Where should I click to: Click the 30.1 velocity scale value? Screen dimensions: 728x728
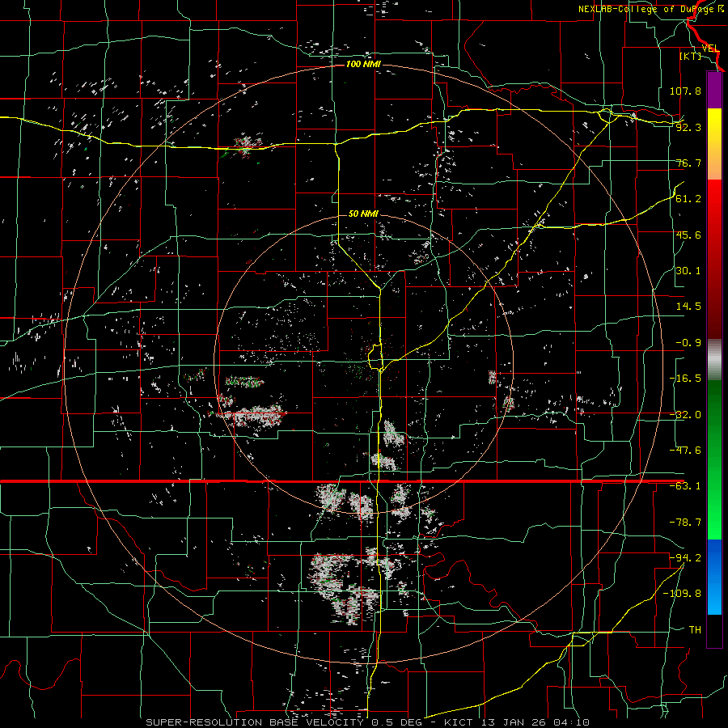point(688,271)
